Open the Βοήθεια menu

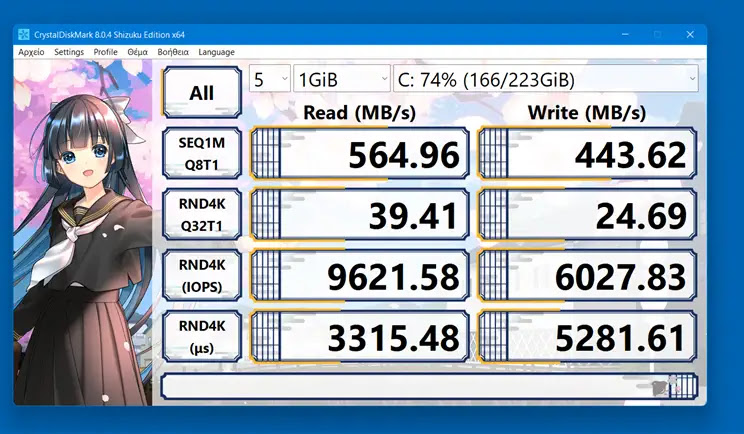tap(173, 52)
